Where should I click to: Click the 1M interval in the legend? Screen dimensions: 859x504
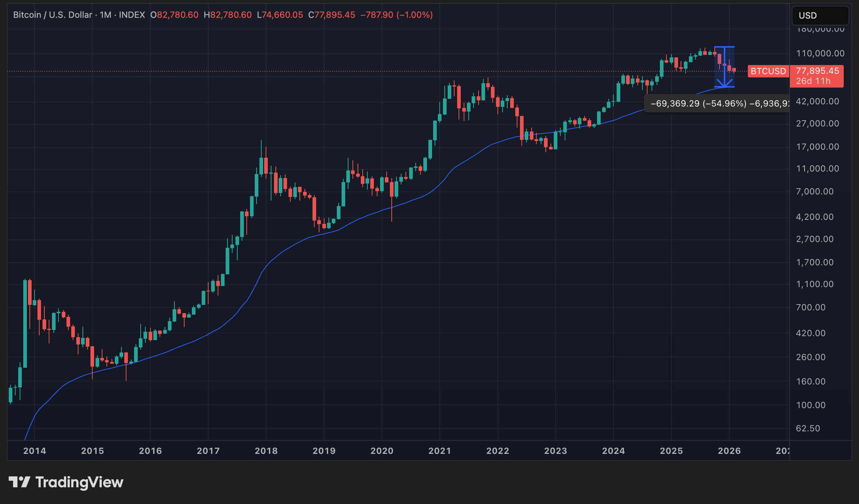(105, 15)
